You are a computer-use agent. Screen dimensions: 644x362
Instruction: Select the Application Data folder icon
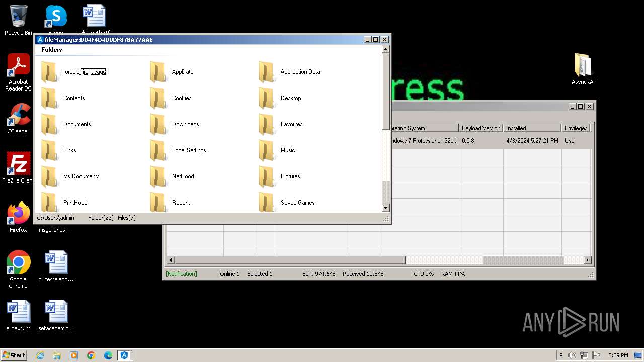tap(267, 72)
